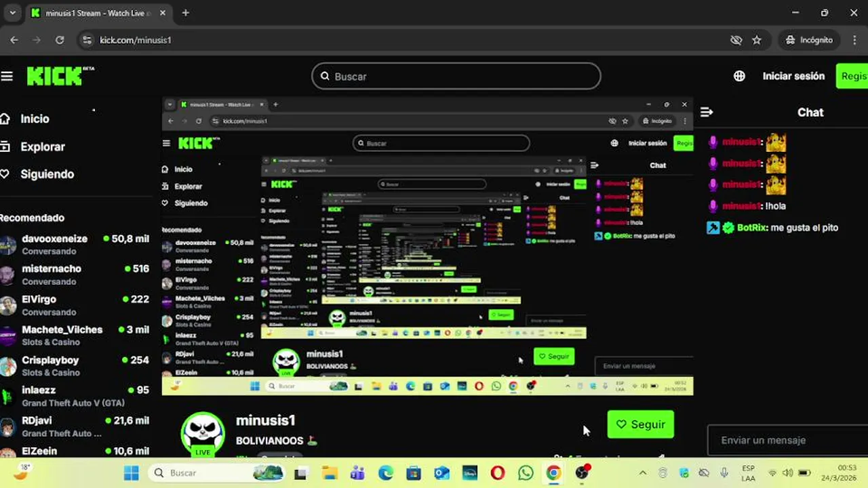Image resolution: width=868 pixels, height=488 pixels.
Task: Open Opera browser from taskbar
Action: click(x=498, y=473)
